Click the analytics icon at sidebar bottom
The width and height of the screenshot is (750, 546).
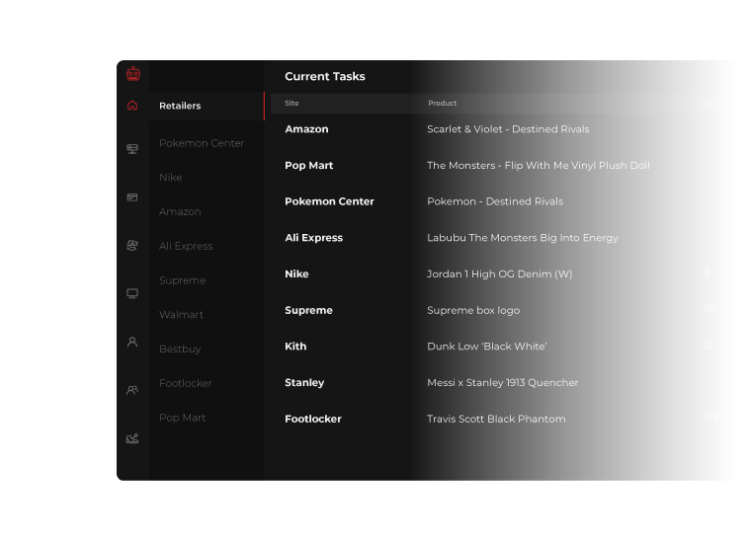coord(132,438)
